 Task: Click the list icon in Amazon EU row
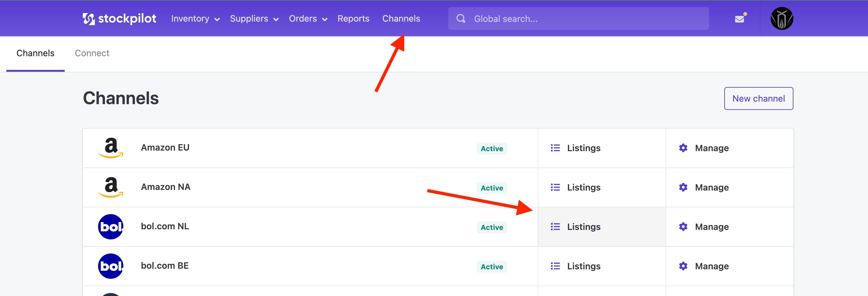click(x=555, y=148)
